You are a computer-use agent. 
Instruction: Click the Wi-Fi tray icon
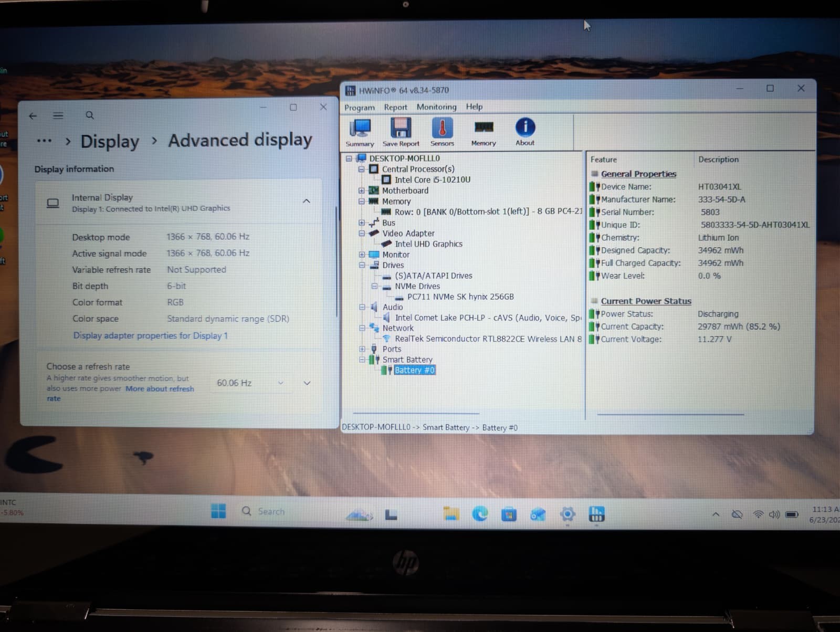tap(758, 514)
